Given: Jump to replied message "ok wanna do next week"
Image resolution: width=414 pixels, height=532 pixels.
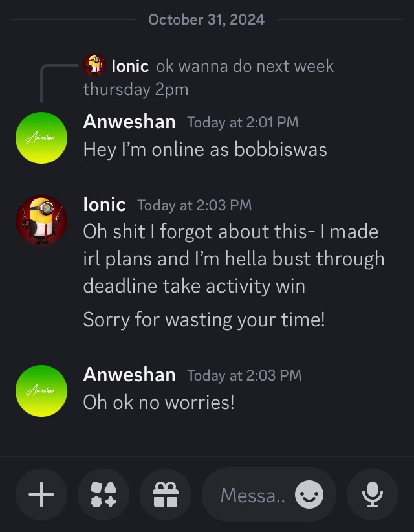Looking at the screenshot, I should 245,66.
